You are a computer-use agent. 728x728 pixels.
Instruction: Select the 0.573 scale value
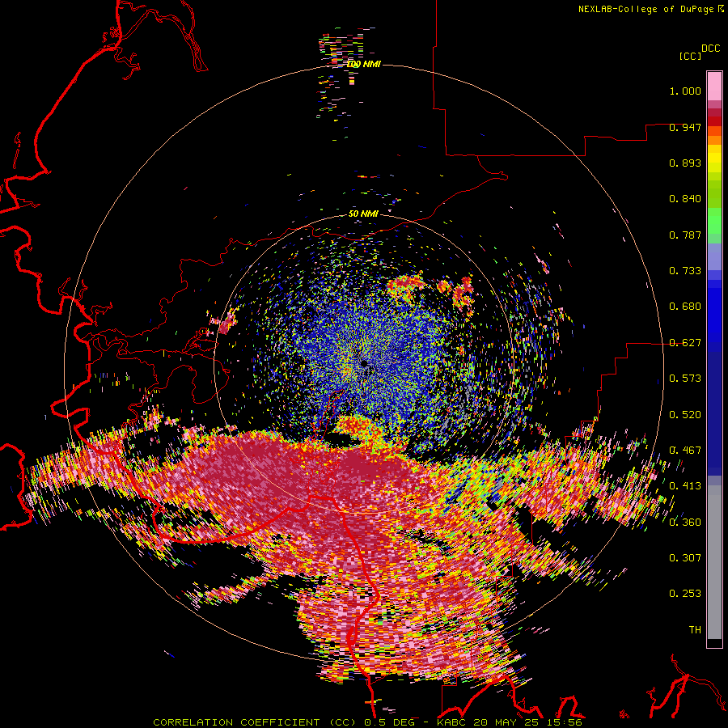pos(685,379)
